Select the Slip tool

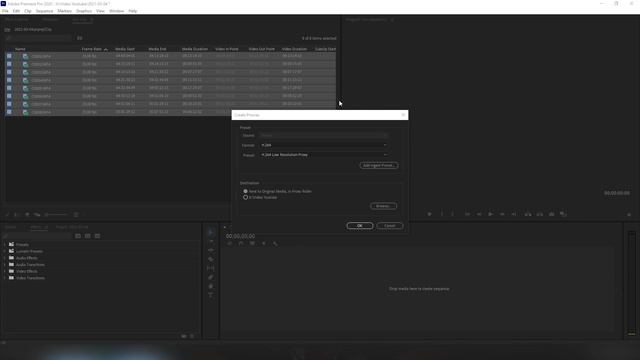(211, 268)
